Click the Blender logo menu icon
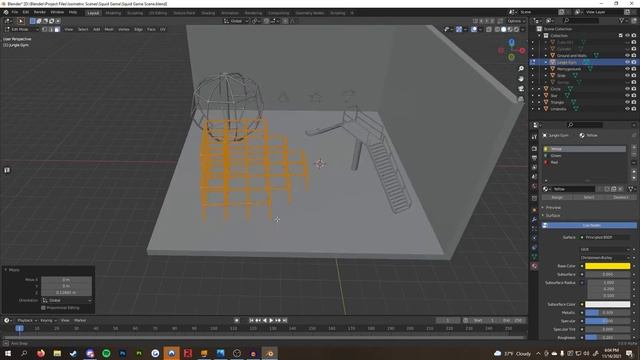The height and width of the screenshot is (360, 640). (6, 12)
